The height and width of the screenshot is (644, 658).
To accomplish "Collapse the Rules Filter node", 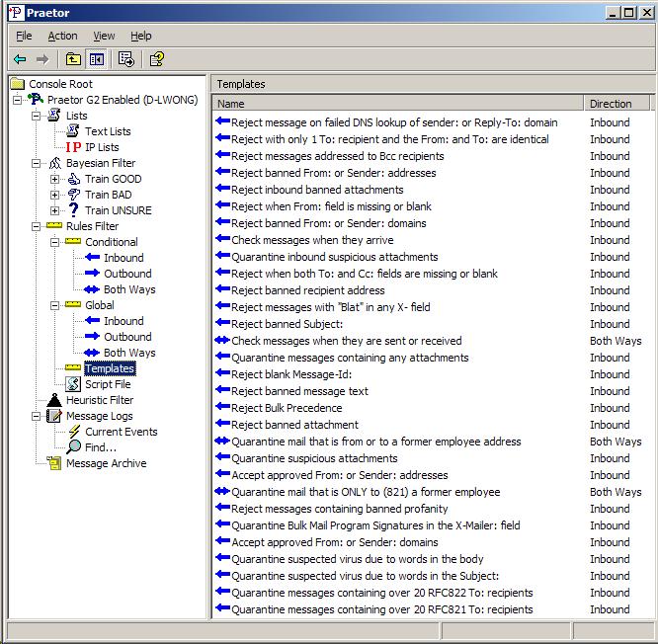I will 37,226.
